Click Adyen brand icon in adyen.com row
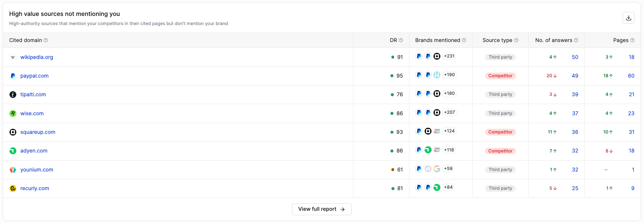The width and height of the screenshot is (644, 223). [428, 150]
